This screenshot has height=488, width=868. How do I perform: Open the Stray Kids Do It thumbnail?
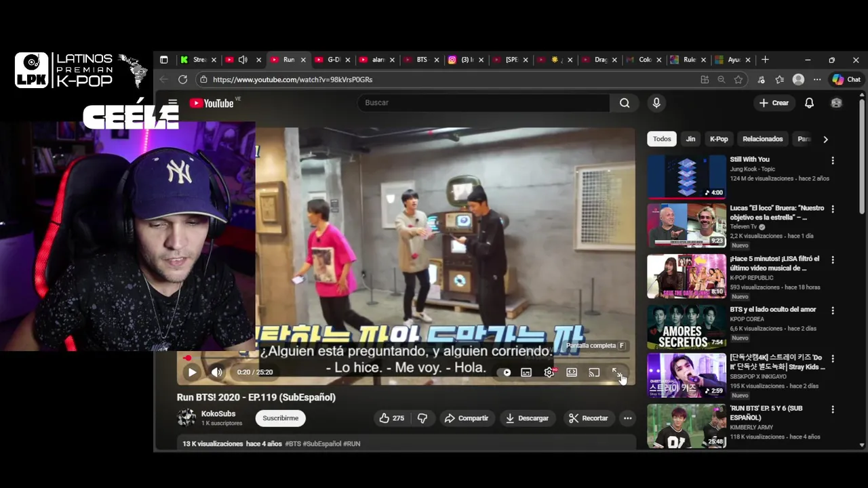[x=686, y=375]
